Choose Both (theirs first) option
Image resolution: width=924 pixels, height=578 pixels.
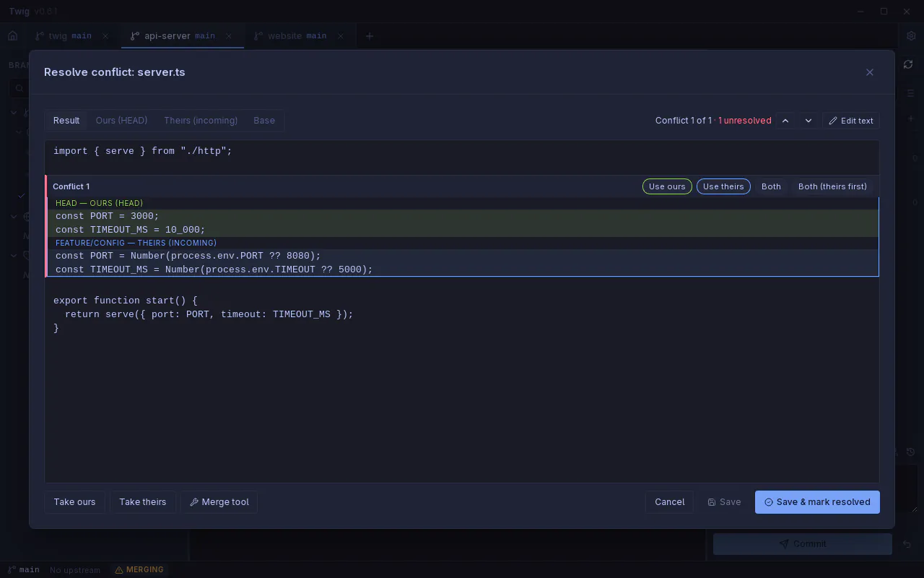[x=832, y=186]
